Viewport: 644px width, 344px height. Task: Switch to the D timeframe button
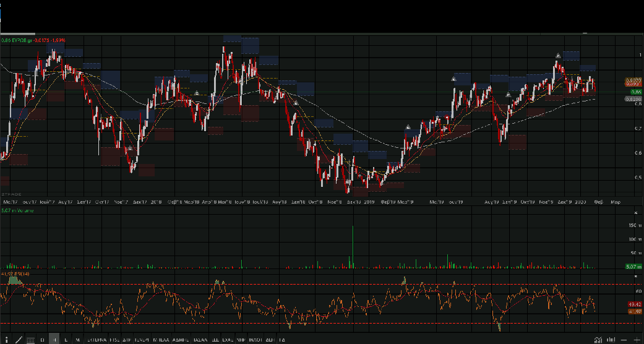pyautogui.click(x=43, y=340)
